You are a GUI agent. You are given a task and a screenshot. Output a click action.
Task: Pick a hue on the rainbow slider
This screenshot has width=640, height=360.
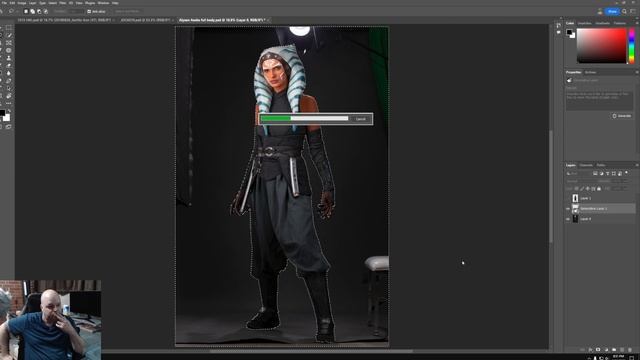point(632,46)
